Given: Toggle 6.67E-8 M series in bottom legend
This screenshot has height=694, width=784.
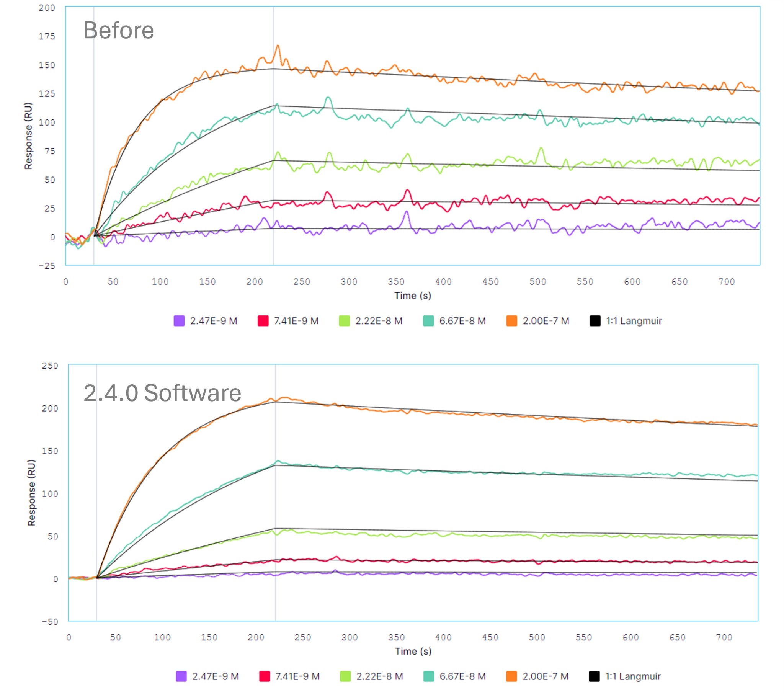Looking at the screenshot, I should pyautogui.click(x=462, y=676).
